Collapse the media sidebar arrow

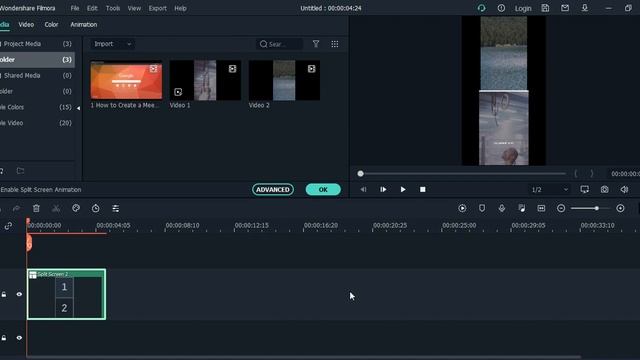tap(78, 108)
